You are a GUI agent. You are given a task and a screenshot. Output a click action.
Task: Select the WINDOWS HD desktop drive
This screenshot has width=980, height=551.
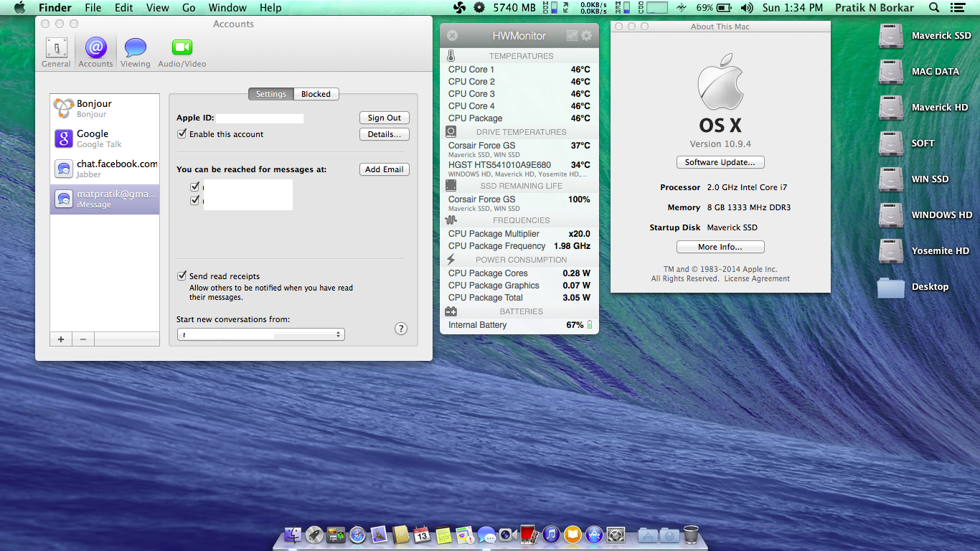[891, 215]
